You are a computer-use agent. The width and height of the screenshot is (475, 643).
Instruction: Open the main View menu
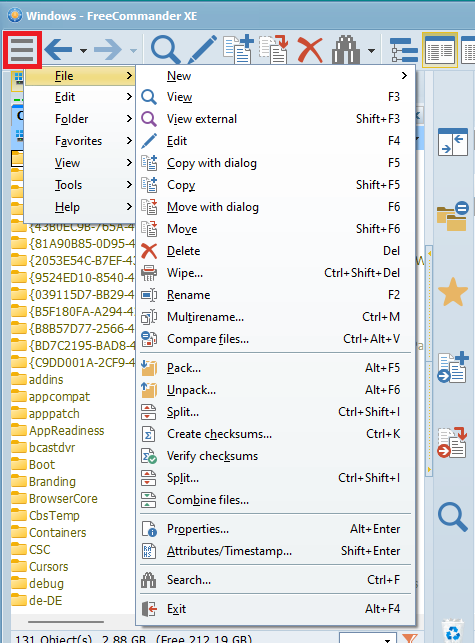click(x=80, y=163)
